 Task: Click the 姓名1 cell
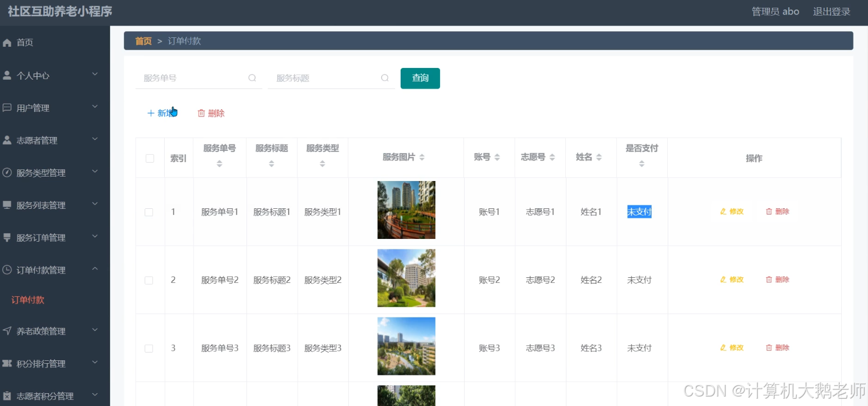pyautogui.click(x=591, y=212)
